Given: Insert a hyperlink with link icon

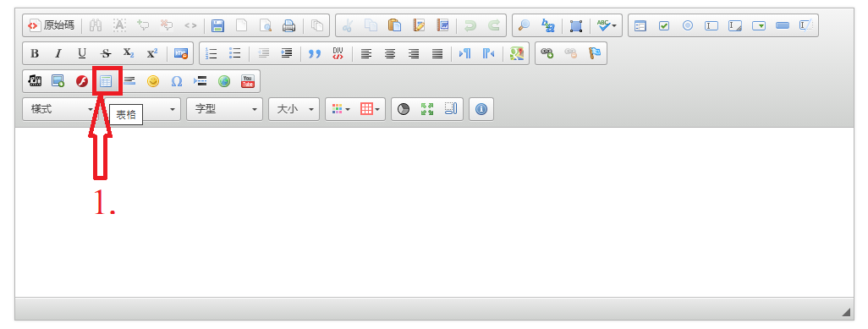Looking at the screenshot, I should 547,53.
